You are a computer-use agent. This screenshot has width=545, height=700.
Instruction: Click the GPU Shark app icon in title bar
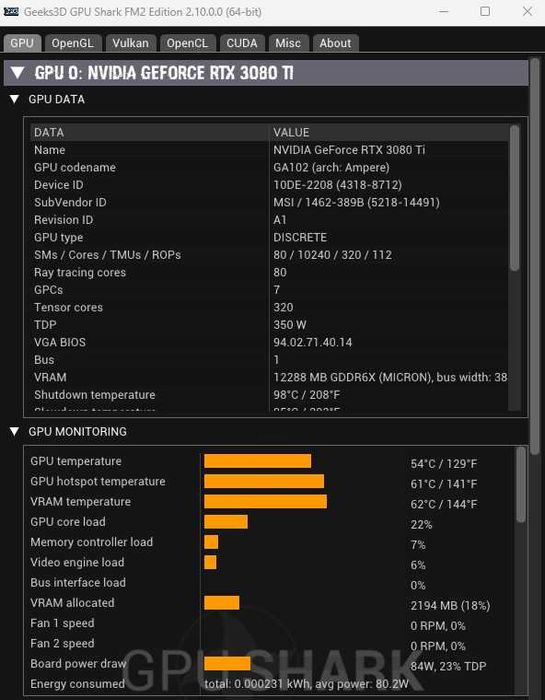point(11,12)
